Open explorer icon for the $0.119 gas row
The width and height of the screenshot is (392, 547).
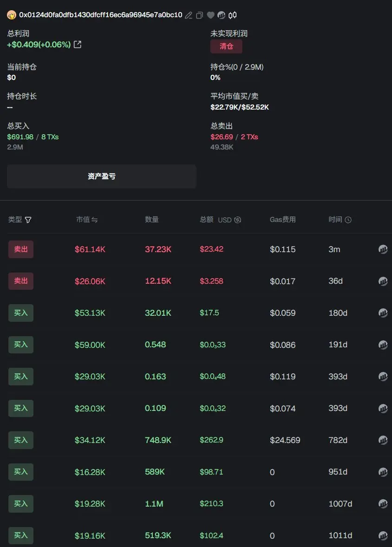pyautogui.click(x=383, y=377)
